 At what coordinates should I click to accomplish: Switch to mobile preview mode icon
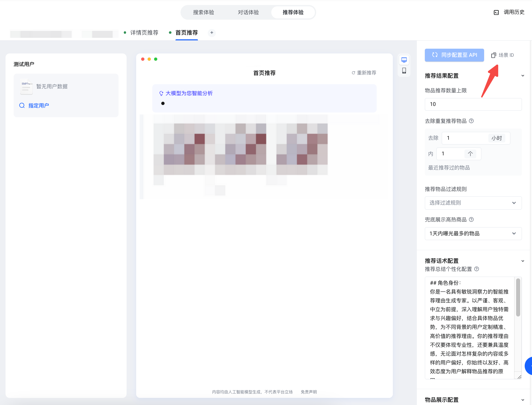pos(404,71)
